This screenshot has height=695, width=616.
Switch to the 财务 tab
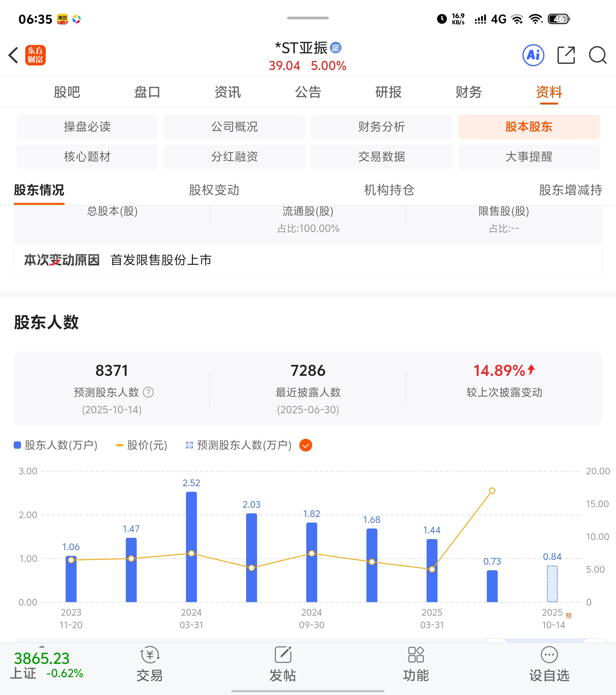point(468,92)
